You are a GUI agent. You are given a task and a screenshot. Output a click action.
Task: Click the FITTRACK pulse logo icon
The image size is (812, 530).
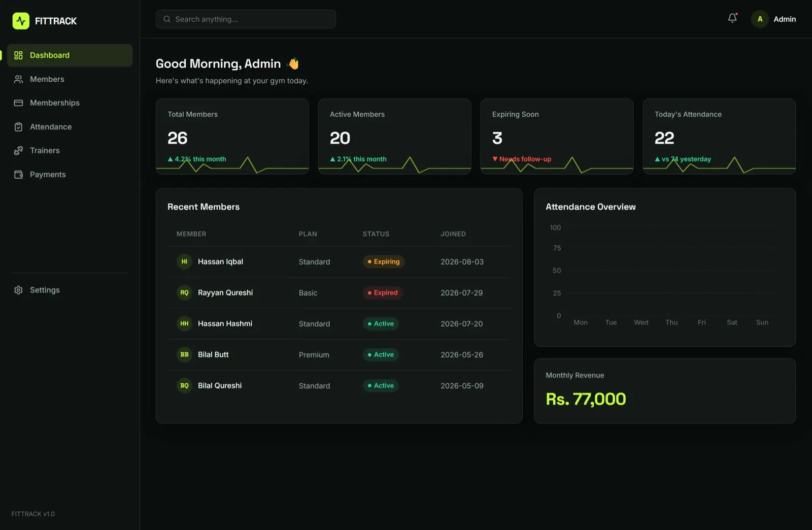[x=21, y=21]
